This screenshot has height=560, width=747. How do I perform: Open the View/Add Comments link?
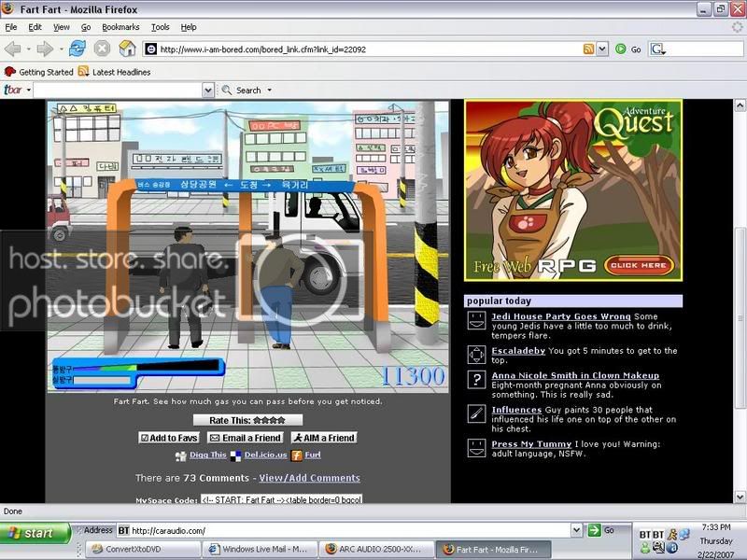[310, 478]
